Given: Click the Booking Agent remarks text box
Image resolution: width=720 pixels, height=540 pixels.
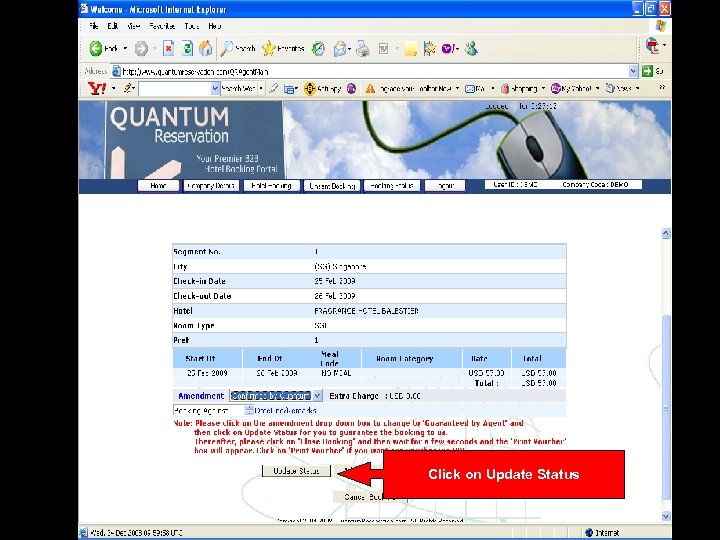Looking at the screenshot, I should (x=209, y=410).
